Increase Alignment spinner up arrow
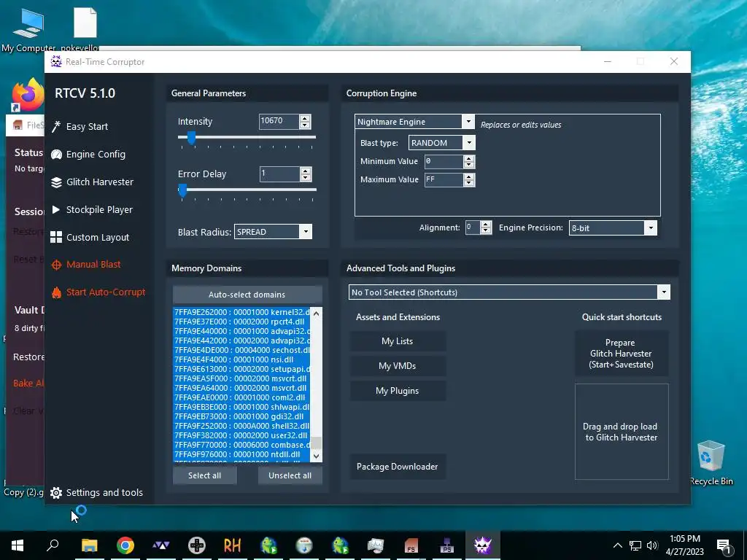The image size is (747, 560). (x=485, y=225)
